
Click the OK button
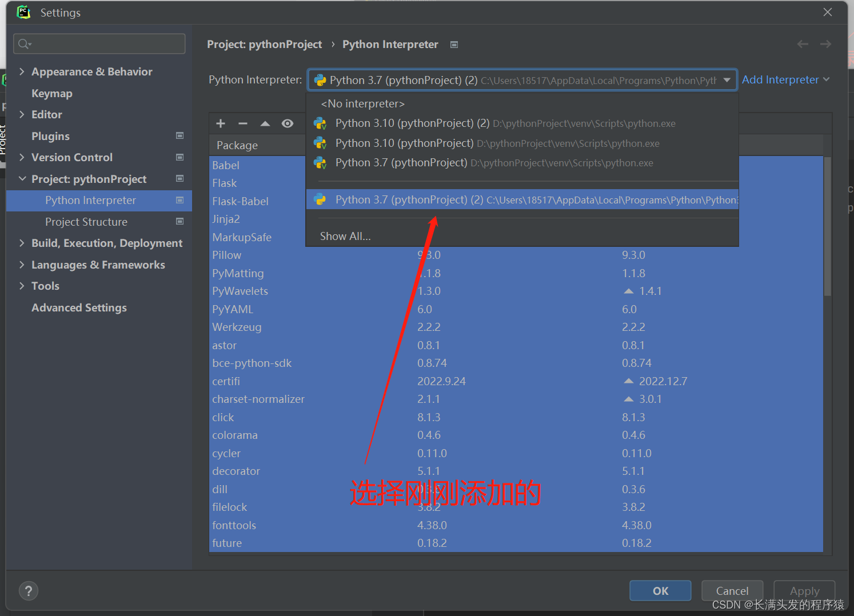tap(660, 591)
